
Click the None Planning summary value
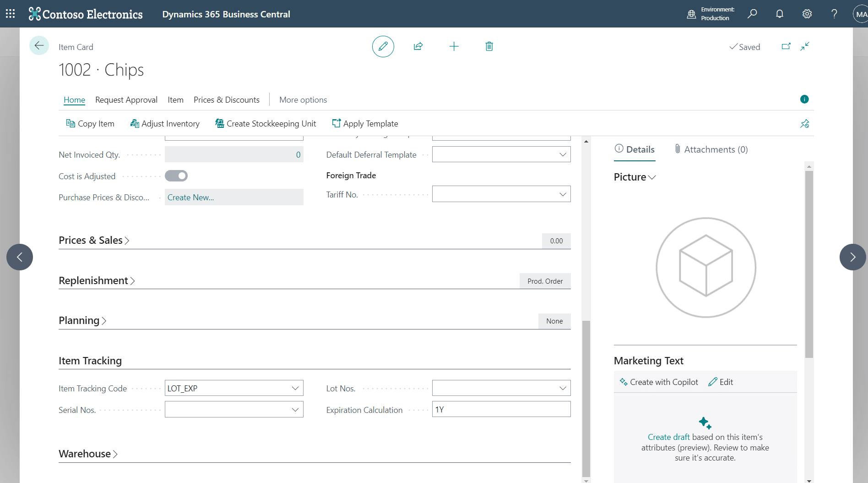[554, 321]
